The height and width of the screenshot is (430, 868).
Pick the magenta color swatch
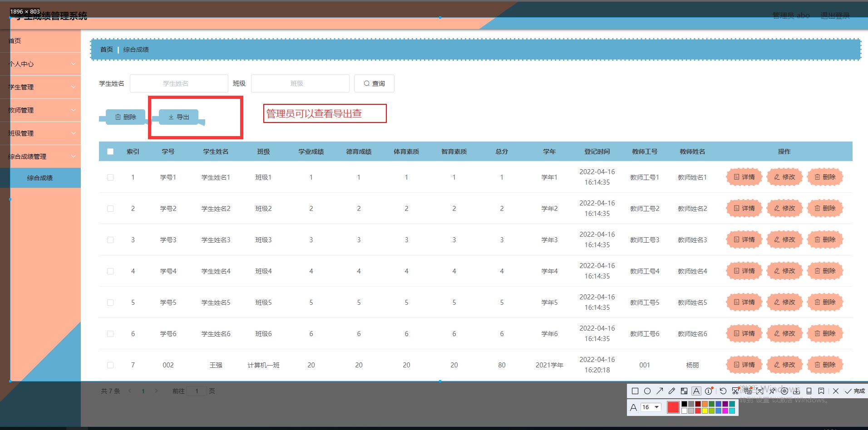725,411
